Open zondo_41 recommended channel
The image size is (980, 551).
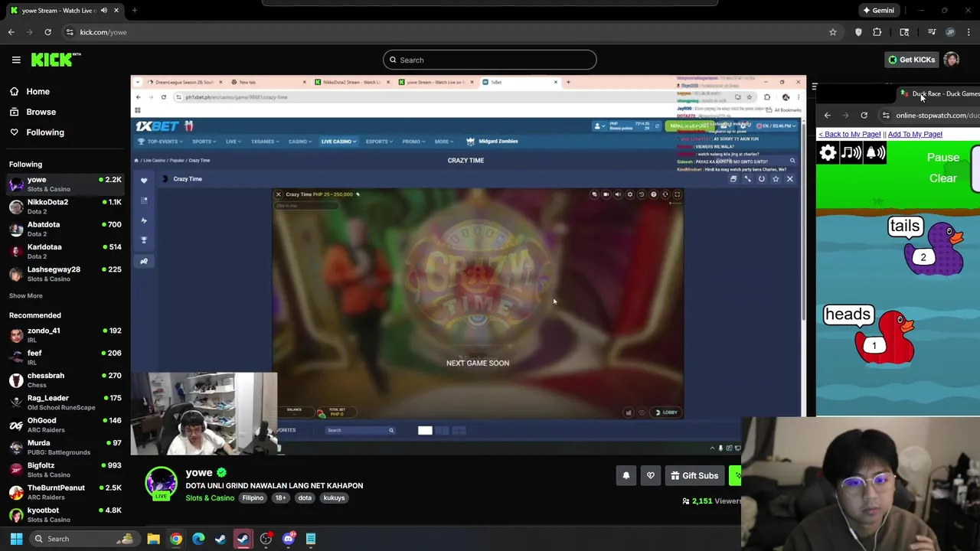65,335
